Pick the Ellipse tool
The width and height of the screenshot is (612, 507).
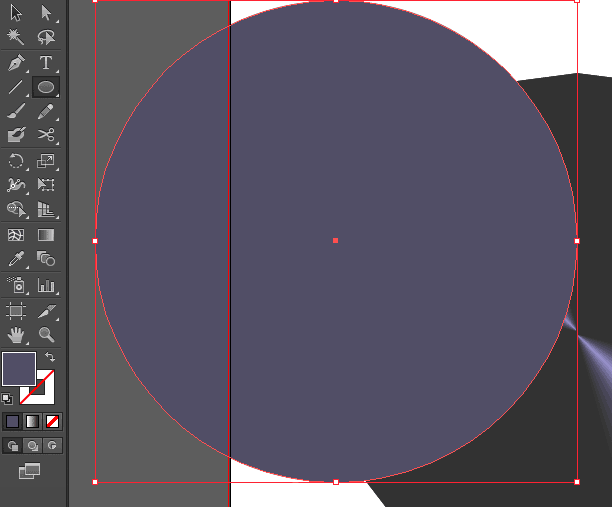click(x=46, y=87)
